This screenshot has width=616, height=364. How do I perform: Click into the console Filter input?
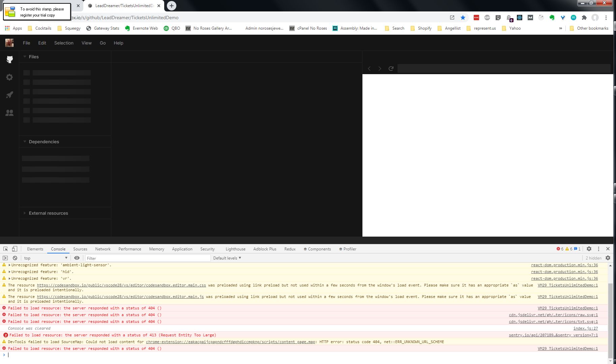[148, 258]
